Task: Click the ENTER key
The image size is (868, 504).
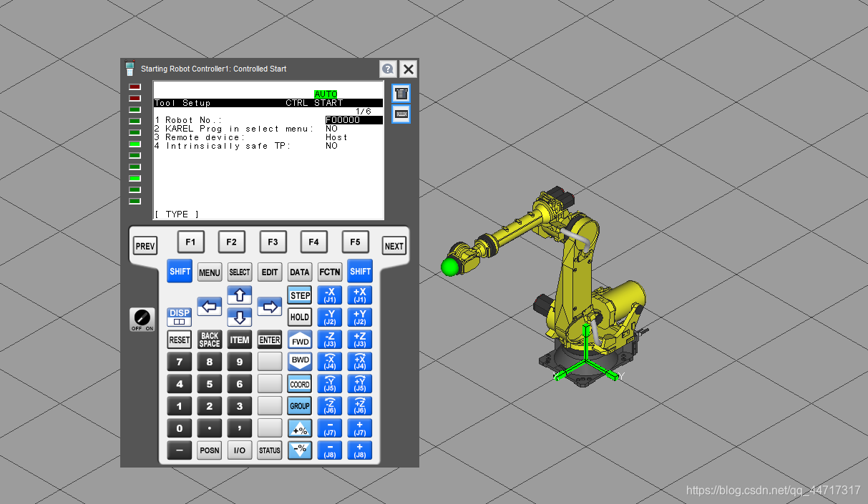Action: click(270, 340)
